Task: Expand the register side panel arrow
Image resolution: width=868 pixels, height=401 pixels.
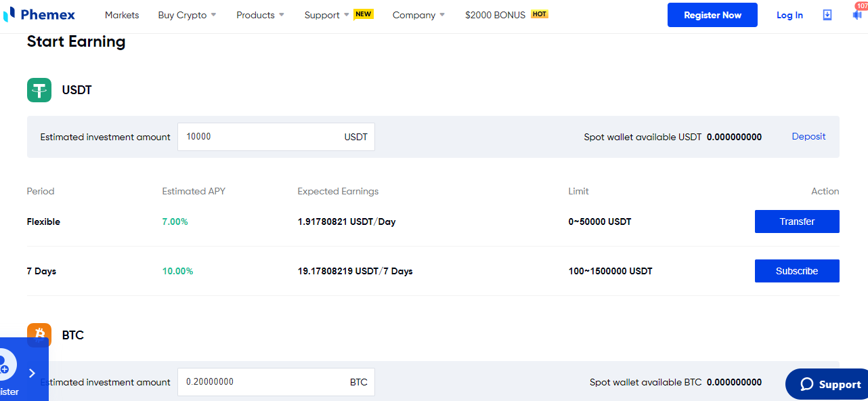Action: 32,373
